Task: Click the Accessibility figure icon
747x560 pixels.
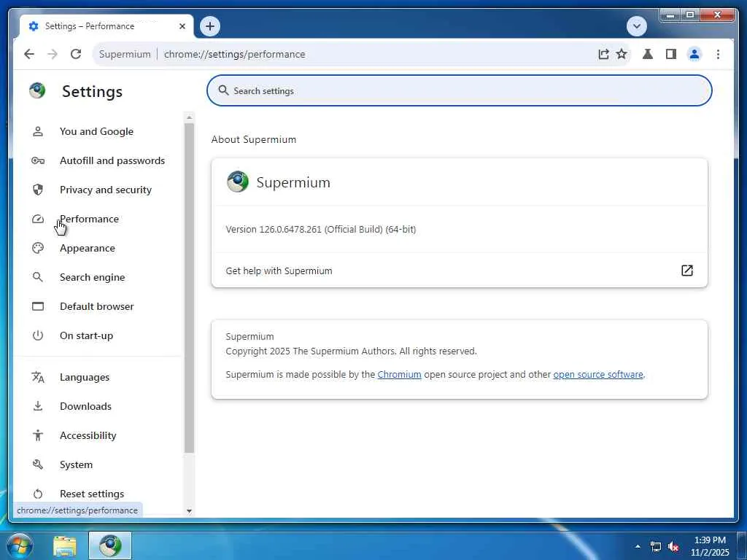Action: click(38, 435)
